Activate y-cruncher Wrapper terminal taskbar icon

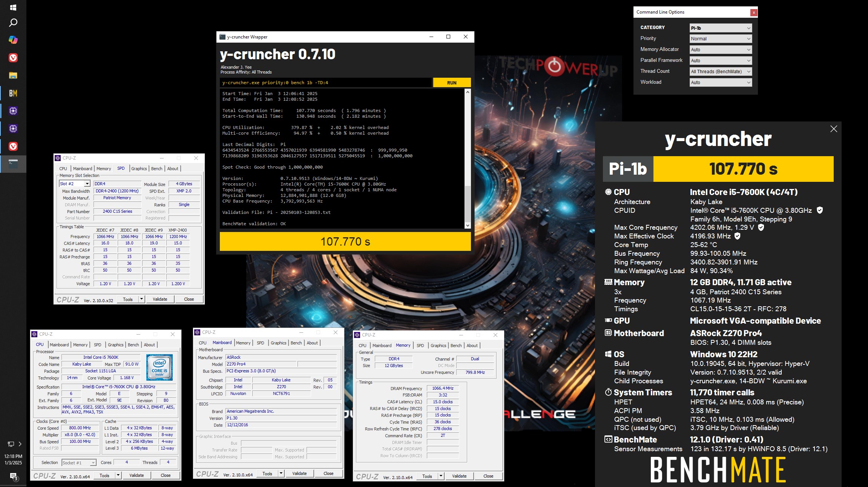click(13, 164)
